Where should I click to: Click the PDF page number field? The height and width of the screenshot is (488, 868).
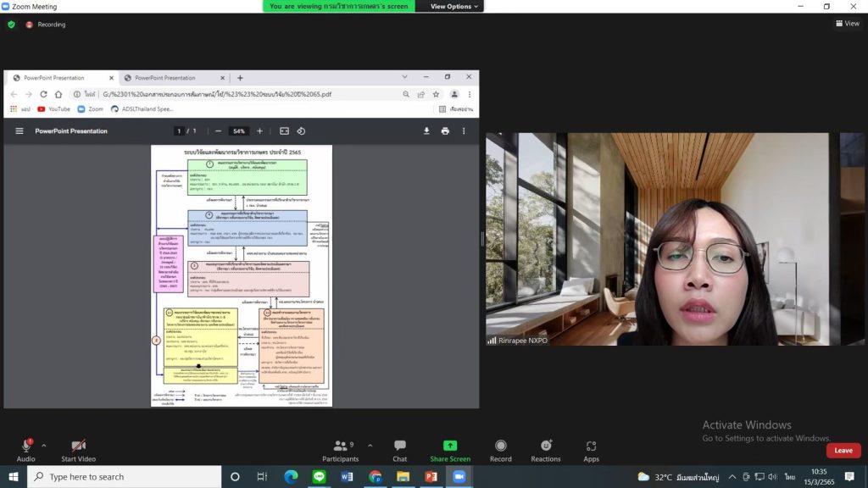179,131
